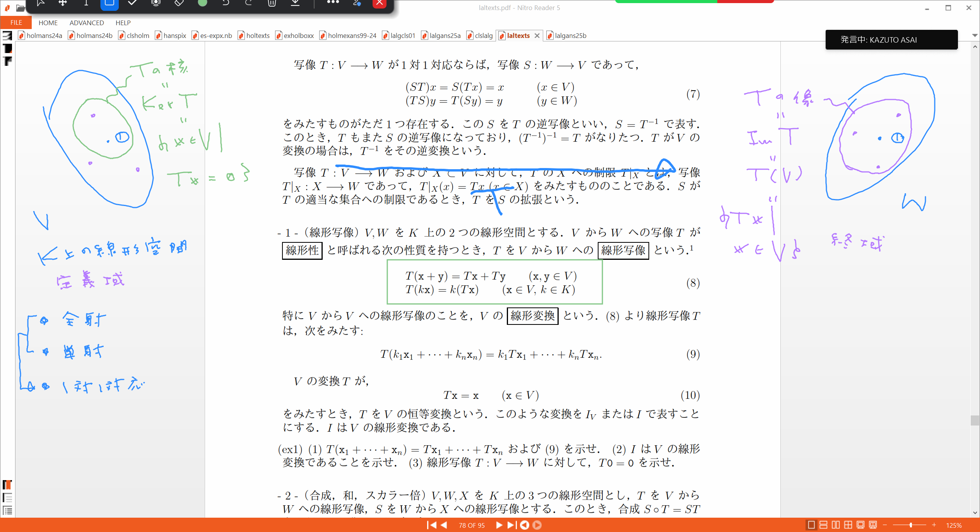Enable facing pages view mode

(x=836, y=525)
